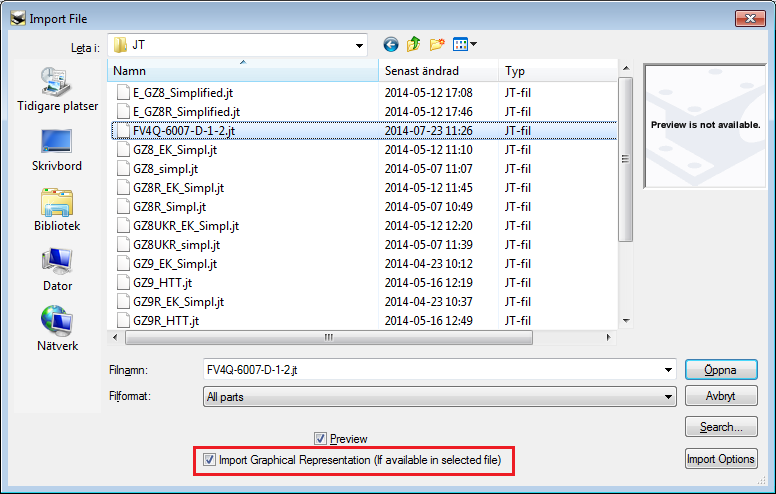The height and width of the screenshot is (494, 776).
Task: Click the JT folder icon in Leta i
Action: click(x=120, y=45)
